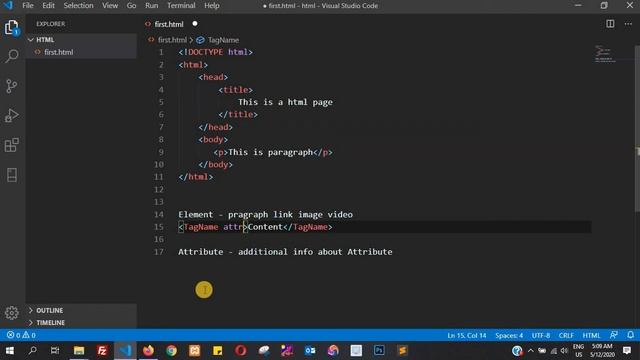Open Photoshop from the taskbar

pyautogui.click(x=379, y=351)
